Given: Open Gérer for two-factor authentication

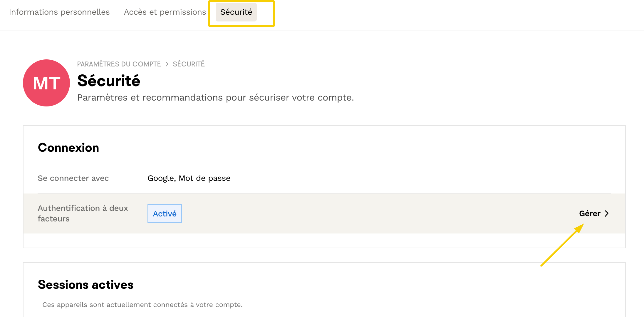Looking at the screenshot, I should (590, 213).
